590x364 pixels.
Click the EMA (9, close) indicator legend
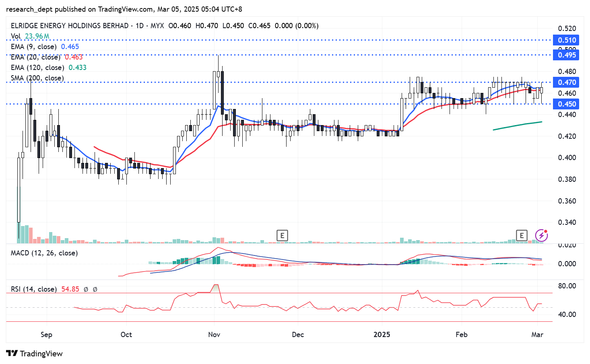[45, 47]
